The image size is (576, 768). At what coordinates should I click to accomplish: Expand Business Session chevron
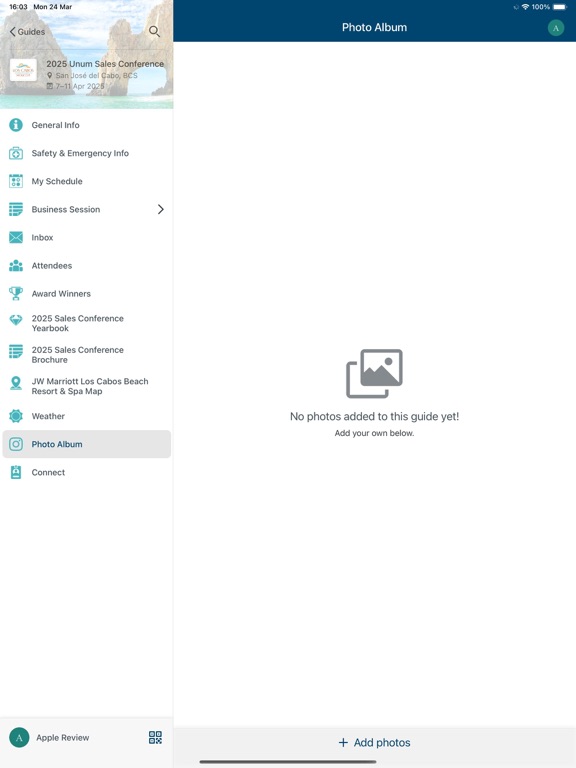161,209
